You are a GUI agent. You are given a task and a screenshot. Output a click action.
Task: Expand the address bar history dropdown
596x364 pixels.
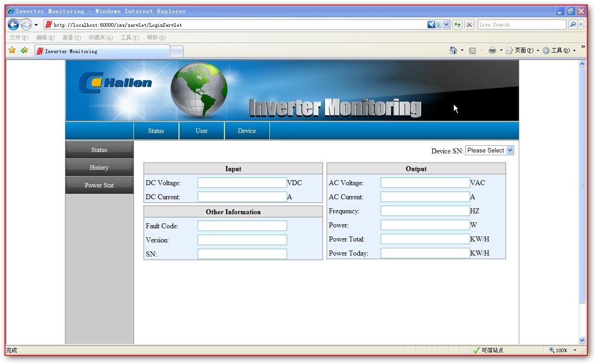point(446,25)
